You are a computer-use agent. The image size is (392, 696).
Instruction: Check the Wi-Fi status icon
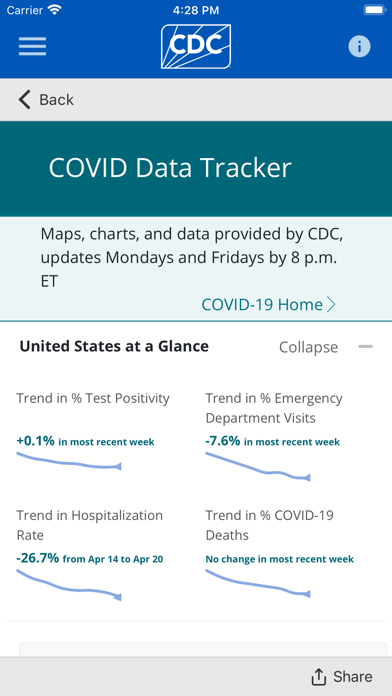click(x=55, y=9)
